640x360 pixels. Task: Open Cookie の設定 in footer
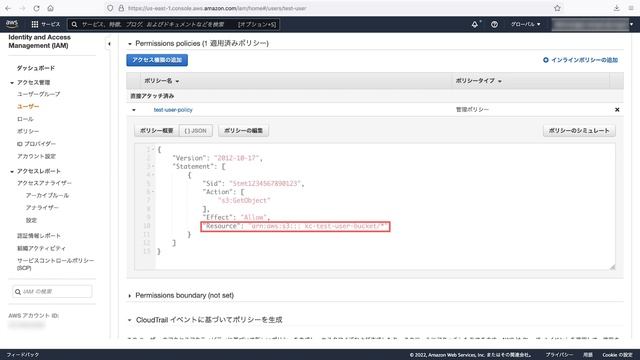[617, 355]
